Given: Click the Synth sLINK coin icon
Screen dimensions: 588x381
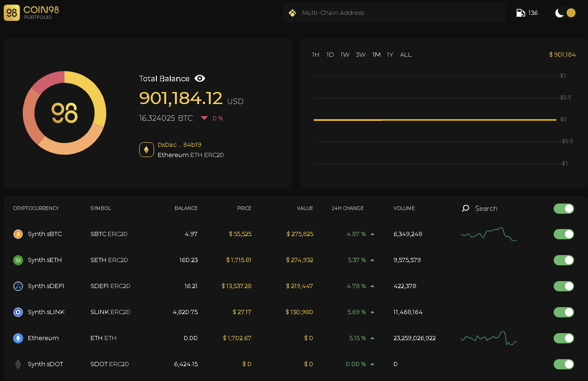Looking at the screenshot, I should point(18,312).
